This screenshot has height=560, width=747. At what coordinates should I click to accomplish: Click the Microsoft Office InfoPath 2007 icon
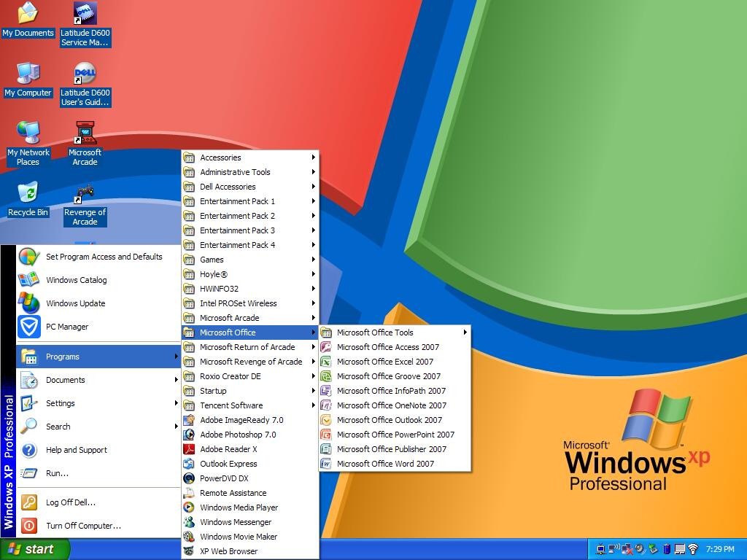(326, 391)
